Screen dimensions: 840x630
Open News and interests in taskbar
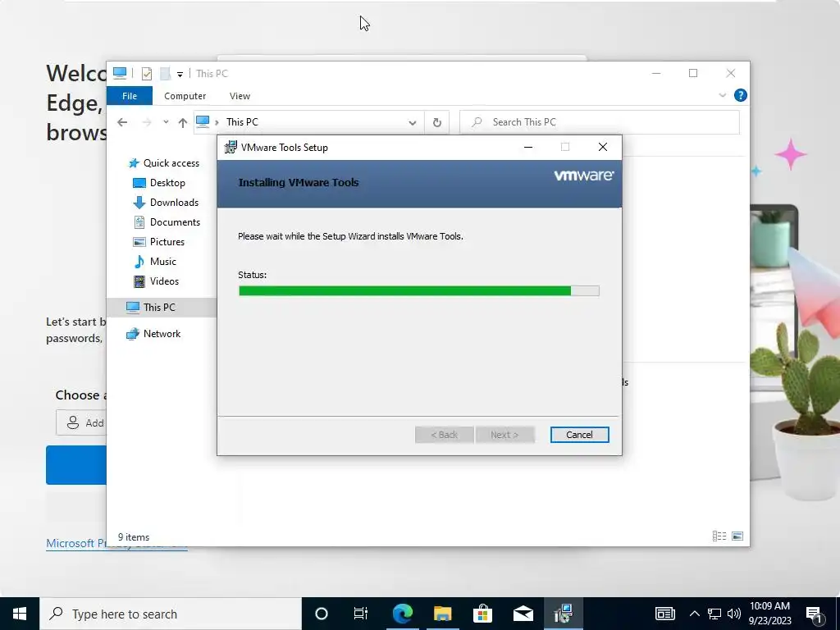[x=664, y=614]
